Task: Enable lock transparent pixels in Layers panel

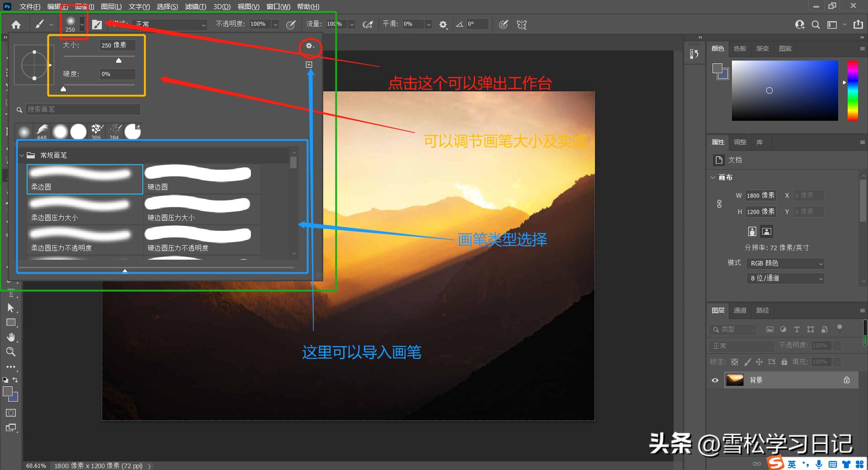Action: tap(735, 362)
